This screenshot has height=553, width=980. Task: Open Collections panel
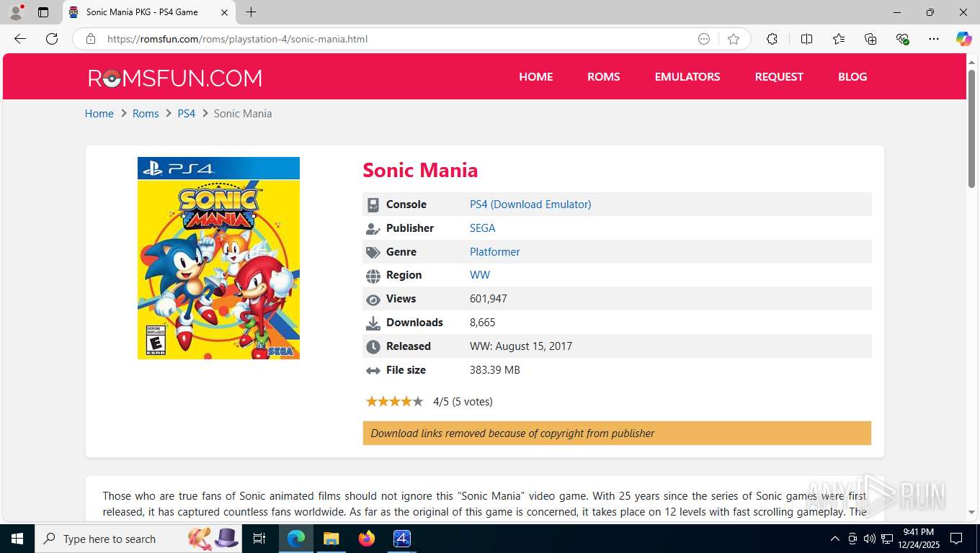pos(870,39)
